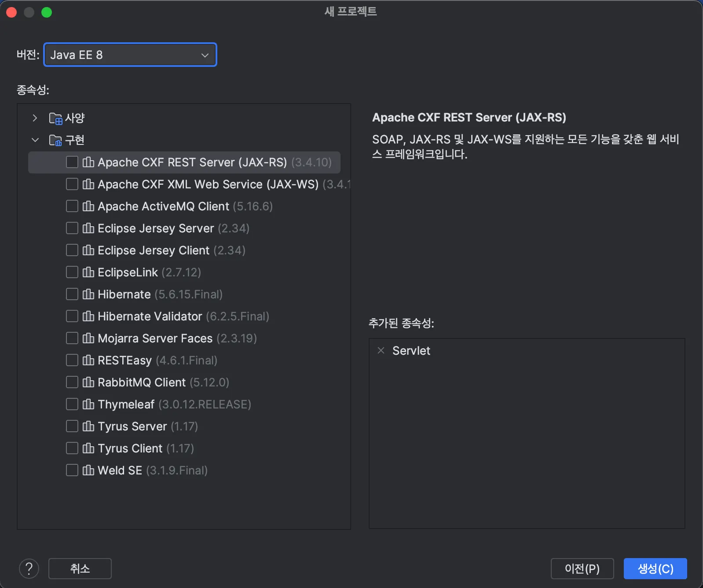Go back with the 이전(P) button

tap(582, 569)
